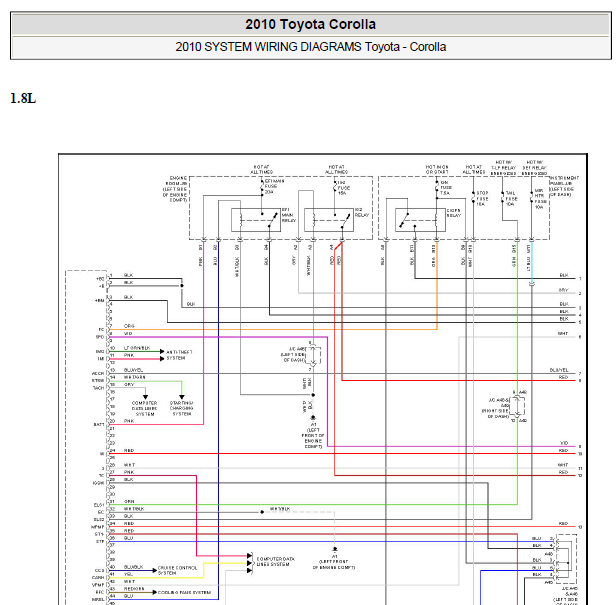The image size is (616, 605).
Task: Click the 'ORG' wire label at pin 7
Action: (129, 326)
